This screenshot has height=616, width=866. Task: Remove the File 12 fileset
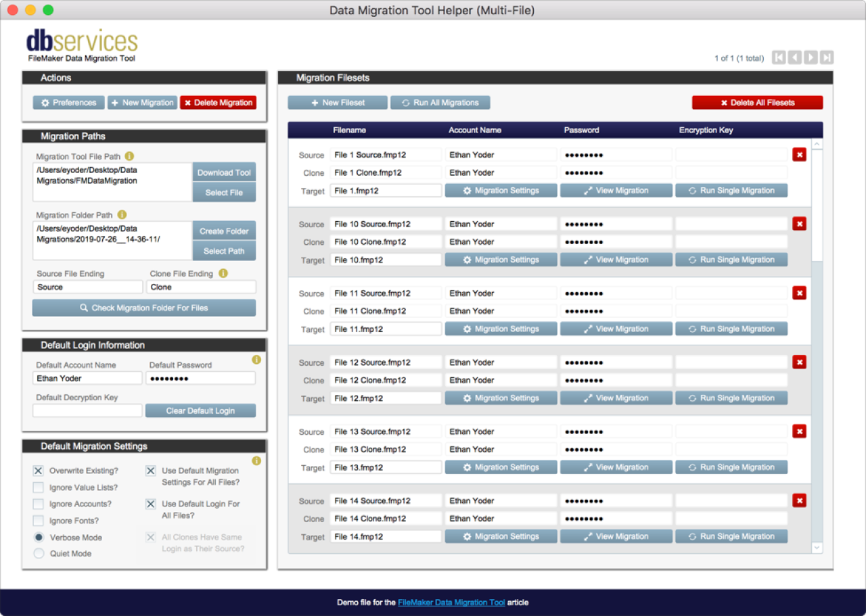(799, 362)
